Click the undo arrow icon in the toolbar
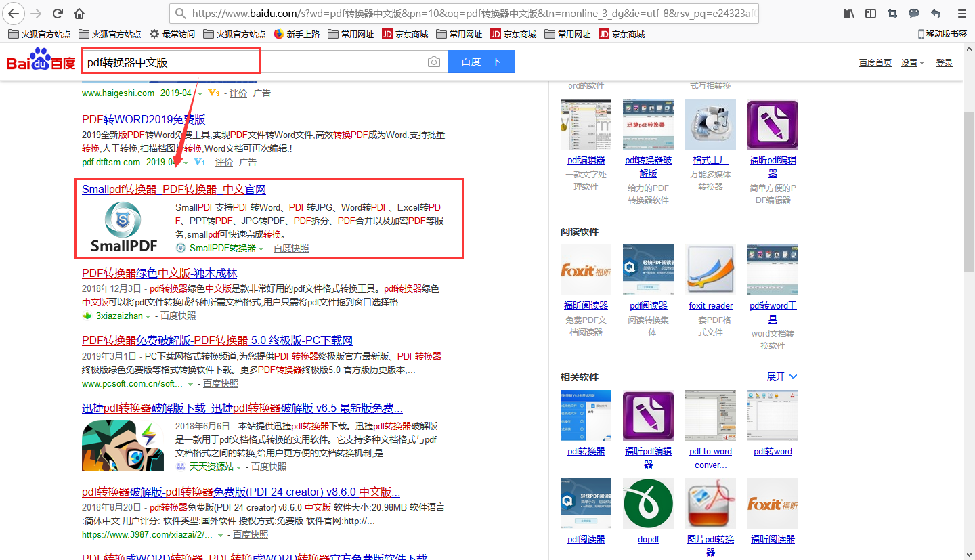Image resolution: width=975 pixels, height=560 pixels. click(x=936, y=14)
